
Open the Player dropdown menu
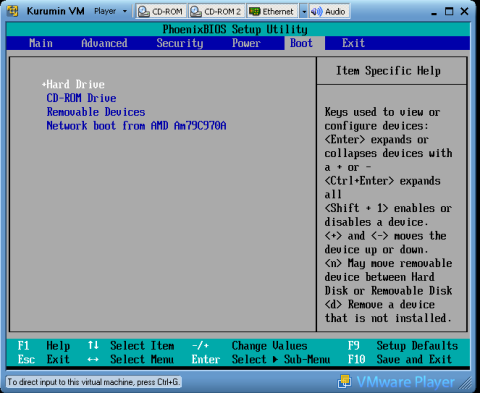click(x=110, y=11)
